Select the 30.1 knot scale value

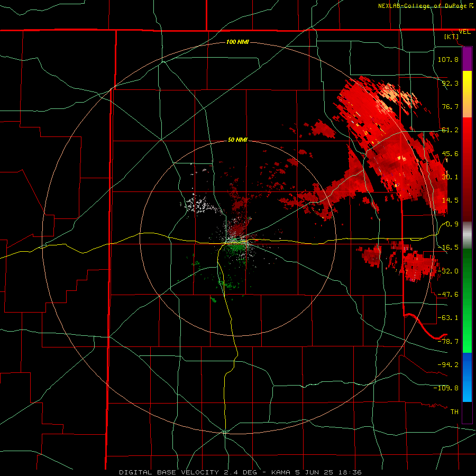(x=450, y=177)
